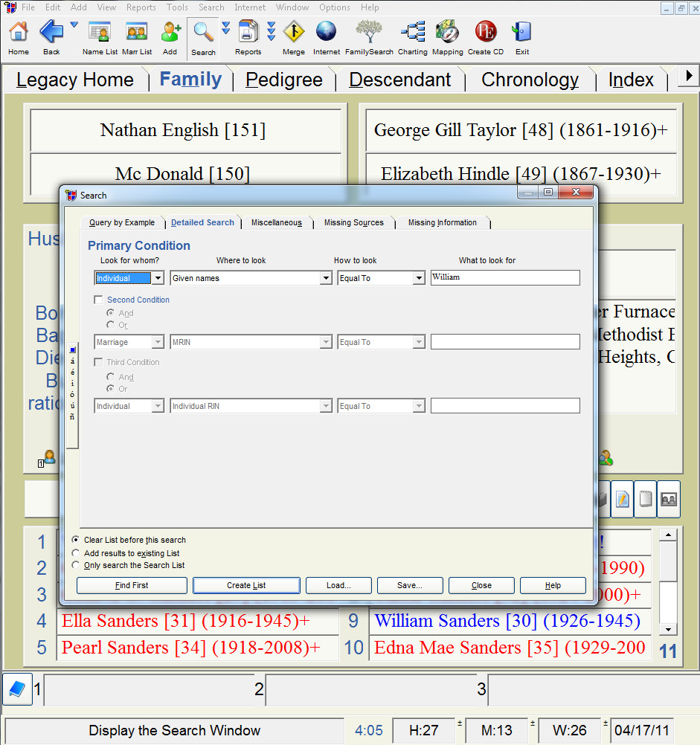Screen dimensions: 700x745
Task: Click the Merge toolbar icon
Action: click(x=294, y=32)
